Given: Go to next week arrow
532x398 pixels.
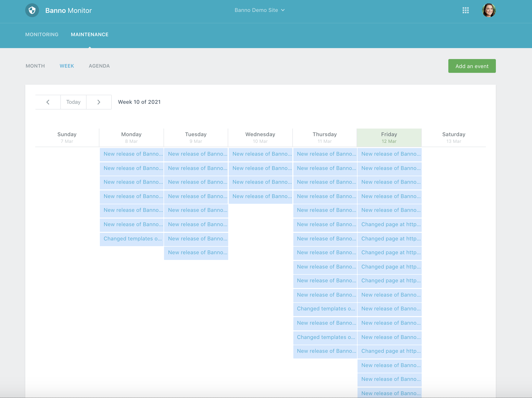Looking at the screenshot, I should (x=99, y=102).
